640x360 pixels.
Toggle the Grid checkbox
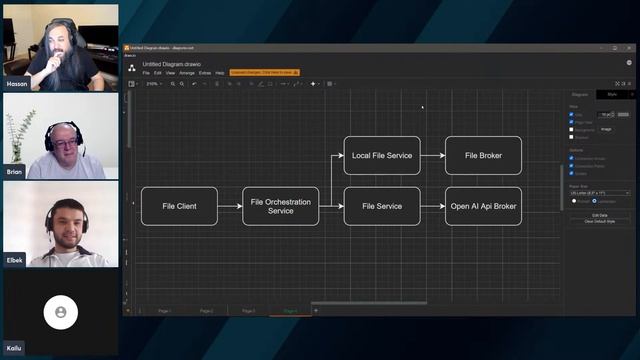coord(571,114)
